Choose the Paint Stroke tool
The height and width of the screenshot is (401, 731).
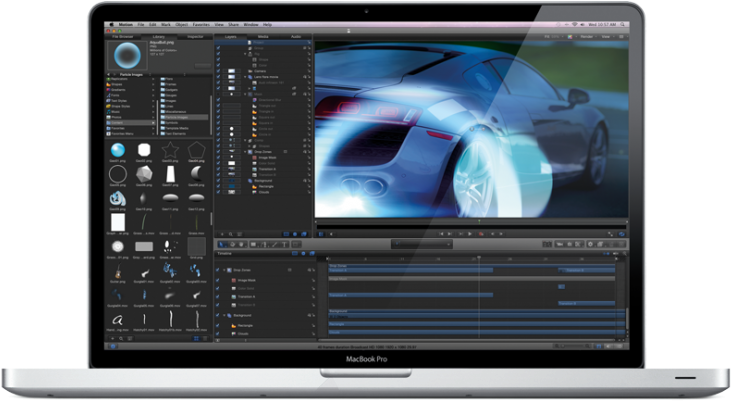[275, 244]
